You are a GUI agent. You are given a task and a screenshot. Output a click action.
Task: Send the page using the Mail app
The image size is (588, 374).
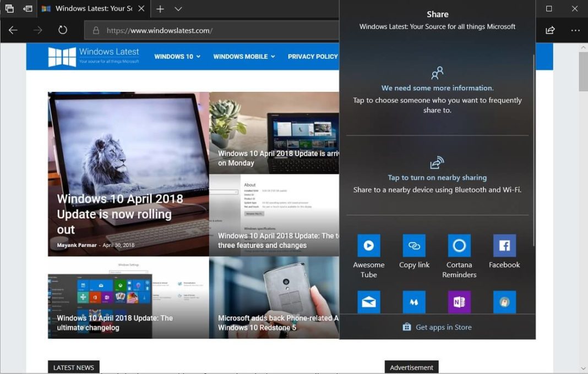click(369, 301)
